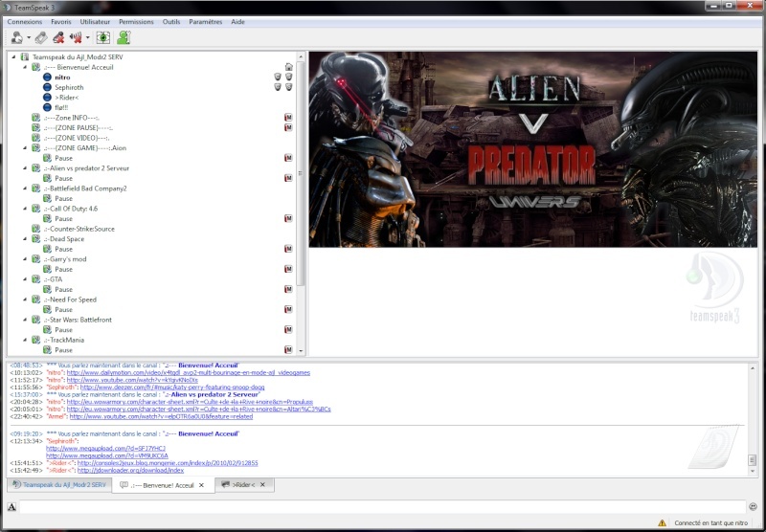The height and width of the screenshot is (532, 766).
Task: Open the bookmark tag toolbar icon
Action: pyautogui.click(x=41, y=37)
